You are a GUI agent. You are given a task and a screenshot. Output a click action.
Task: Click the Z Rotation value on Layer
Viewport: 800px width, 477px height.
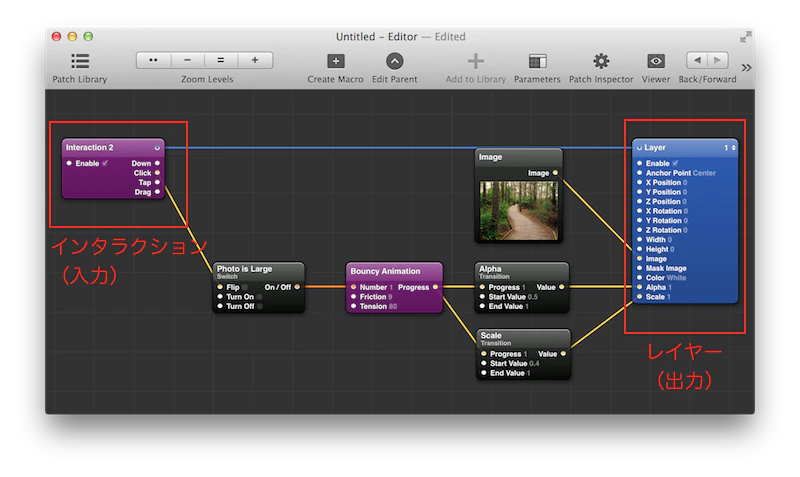(x=686, y=230)
